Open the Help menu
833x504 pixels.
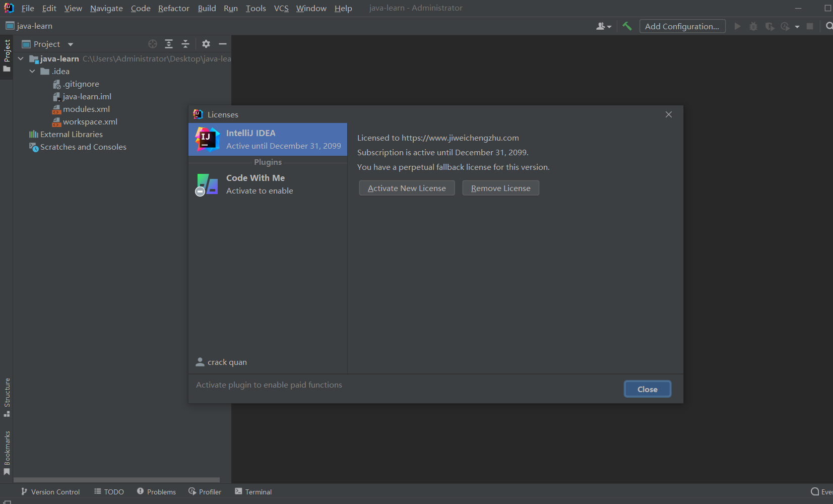click(x=343, y=8)
